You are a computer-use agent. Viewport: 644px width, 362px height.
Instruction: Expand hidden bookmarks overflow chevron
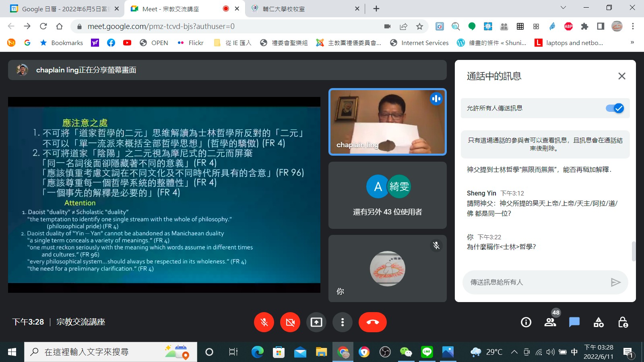point(632,43)
